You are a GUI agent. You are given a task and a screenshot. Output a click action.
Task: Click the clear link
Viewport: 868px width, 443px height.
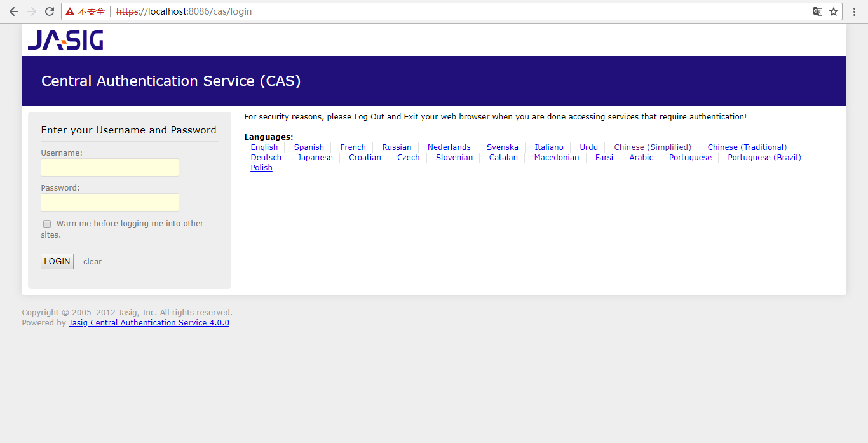[x=92, y=262]
